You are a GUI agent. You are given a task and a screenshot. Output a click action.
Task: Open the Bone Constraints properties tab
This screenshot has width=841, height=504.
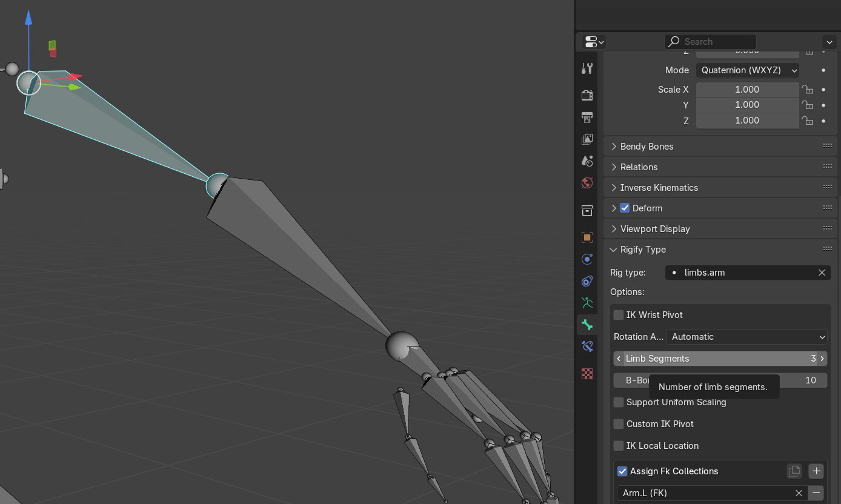pyautogui.click(x=587, y=346)
